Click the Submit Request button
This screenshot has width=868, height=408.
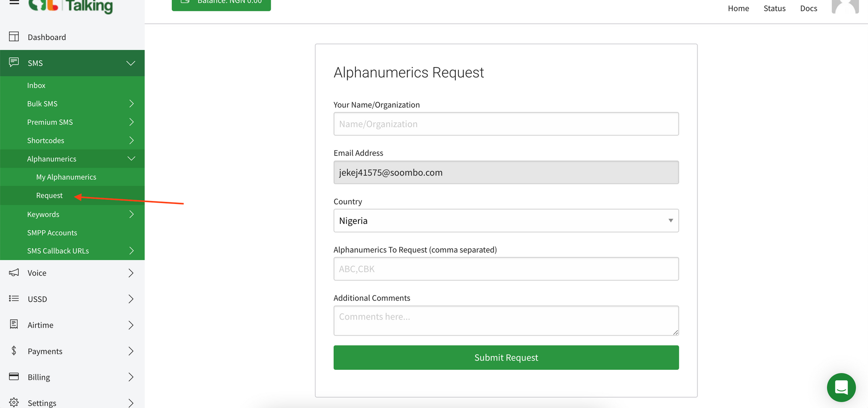[x=506, y=357]
